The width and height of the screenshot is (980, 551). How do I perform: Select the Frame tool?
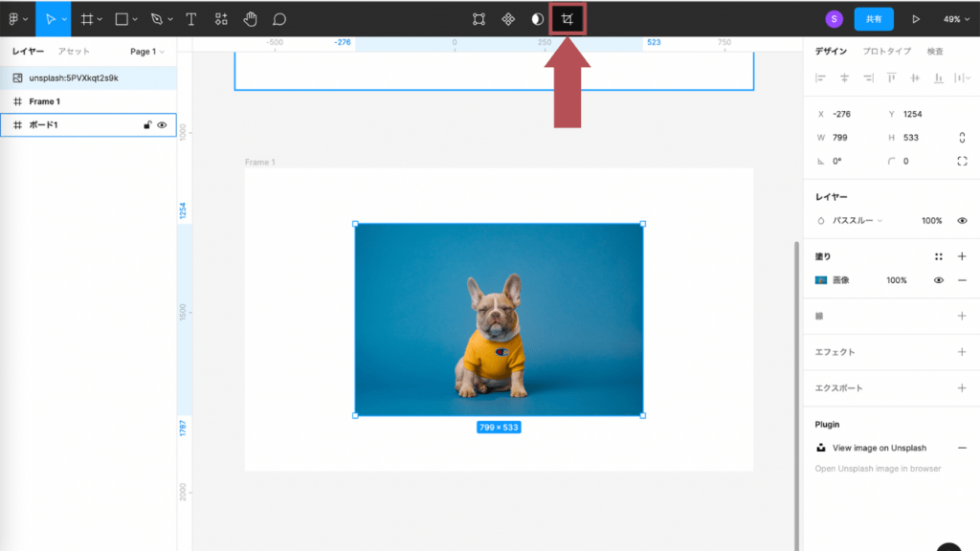[x=86, y=19]
